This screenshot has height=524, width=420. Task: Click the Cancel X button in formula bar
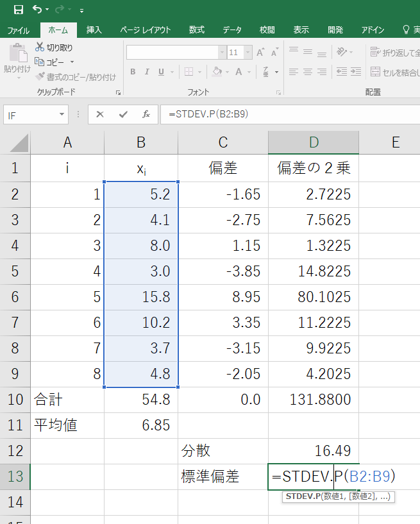pyautogui.click(x=100, y=114)
